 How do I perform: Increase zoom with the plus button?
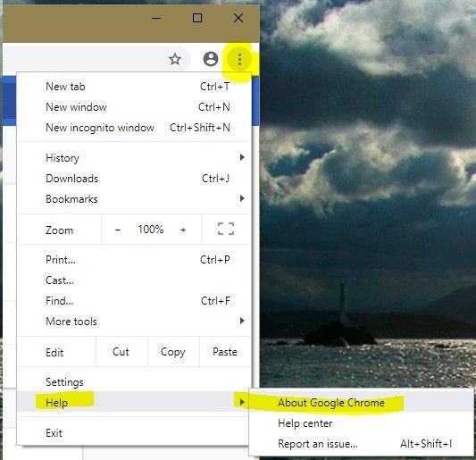pyautogui.click(x=183, y=230)
